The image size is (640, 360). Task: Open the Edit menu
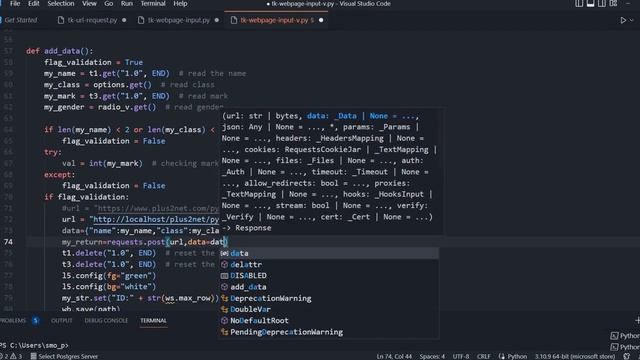click(34, 4)
